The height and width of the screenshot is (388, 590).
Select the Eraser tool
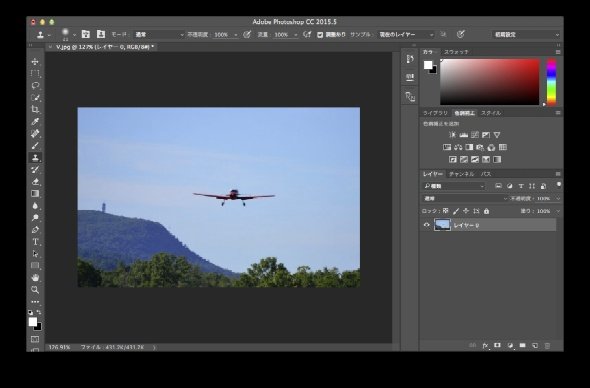click(x=35, y=182)
